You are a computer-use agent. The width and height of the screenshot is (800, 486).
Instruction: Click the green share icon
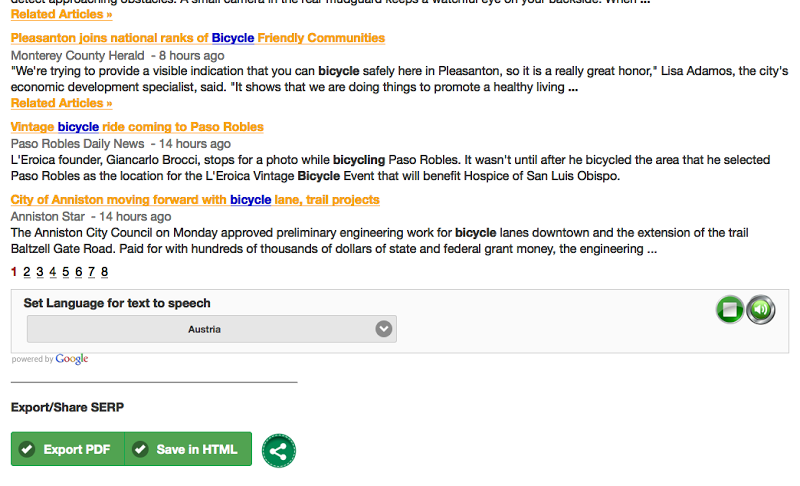point(278,451)
